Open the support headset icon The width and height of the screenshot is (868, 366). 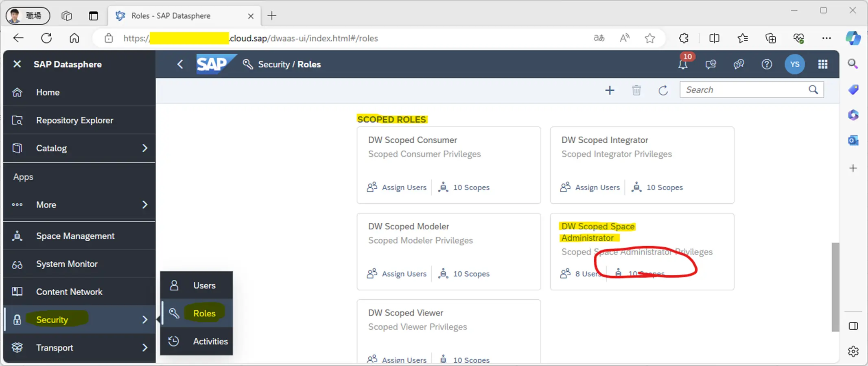pyautogui.click(x=739, y=64)
